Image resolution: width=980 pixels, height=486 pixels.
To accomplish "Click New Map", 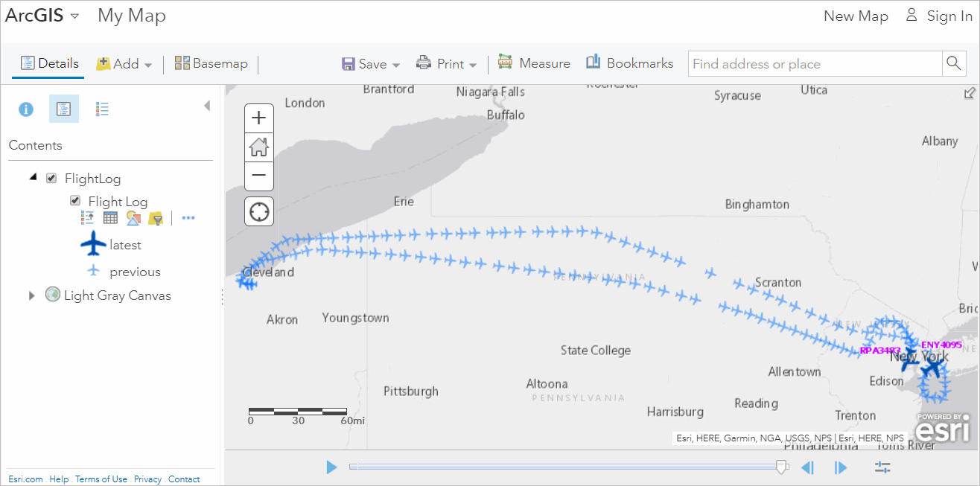I will click(x=856, y=16).
